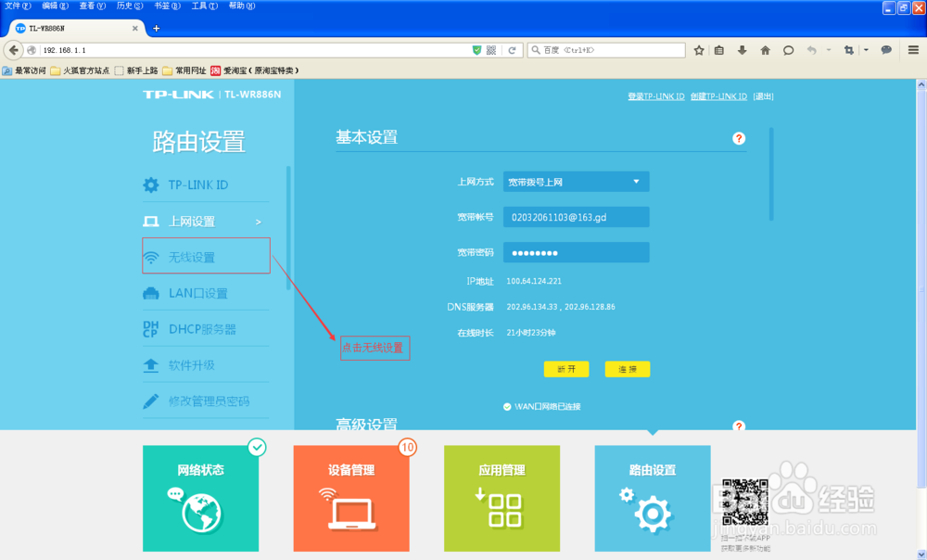Screen dimensions: 927x560
Task: Open the 上网方式 dropdown
Action: pos(576,182)
